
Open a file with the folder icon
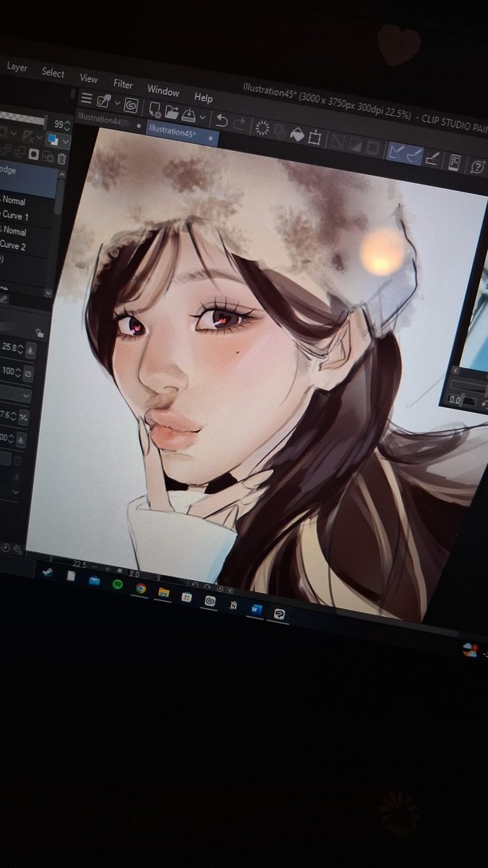[172, 111]
